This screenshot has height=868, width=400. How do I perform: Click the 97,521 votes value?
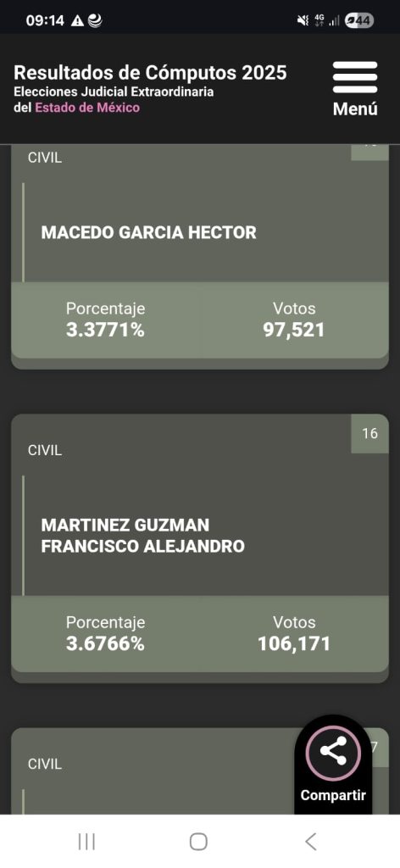point(294,331)
